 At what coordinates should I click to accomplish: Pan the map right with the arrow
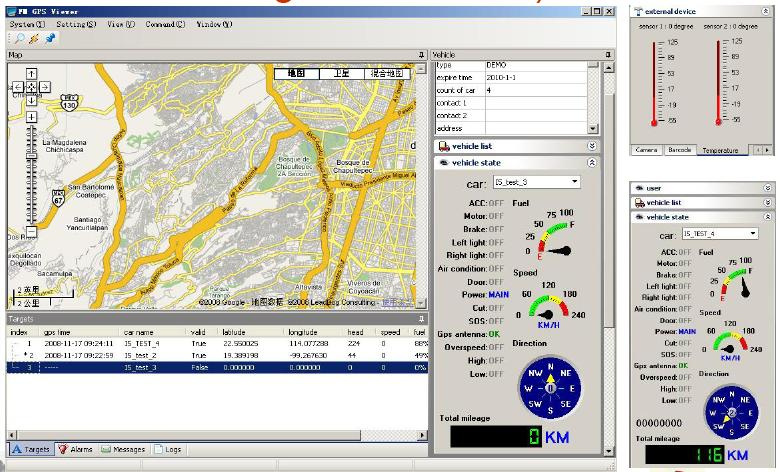44,87
